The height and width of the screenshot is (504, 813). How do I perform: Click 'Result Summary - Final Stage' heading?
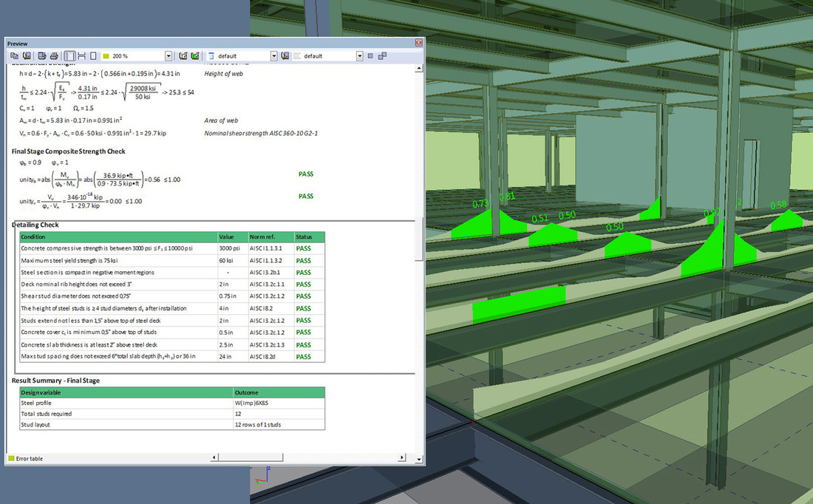click(55, 380)
